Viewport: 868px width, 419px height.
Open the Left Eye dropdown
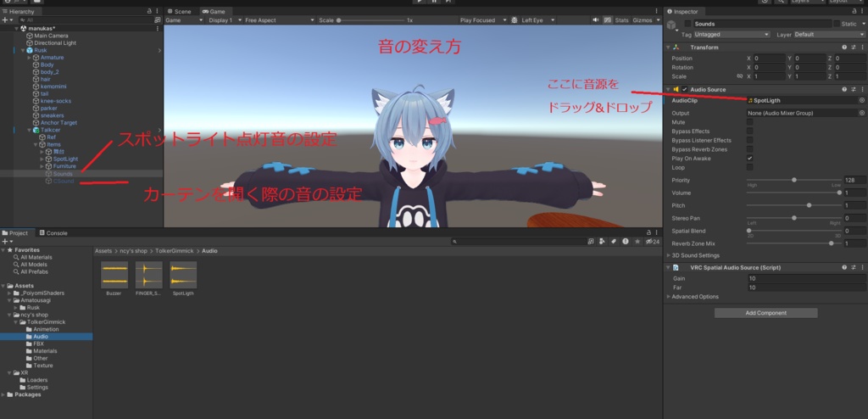coord(537,20)
